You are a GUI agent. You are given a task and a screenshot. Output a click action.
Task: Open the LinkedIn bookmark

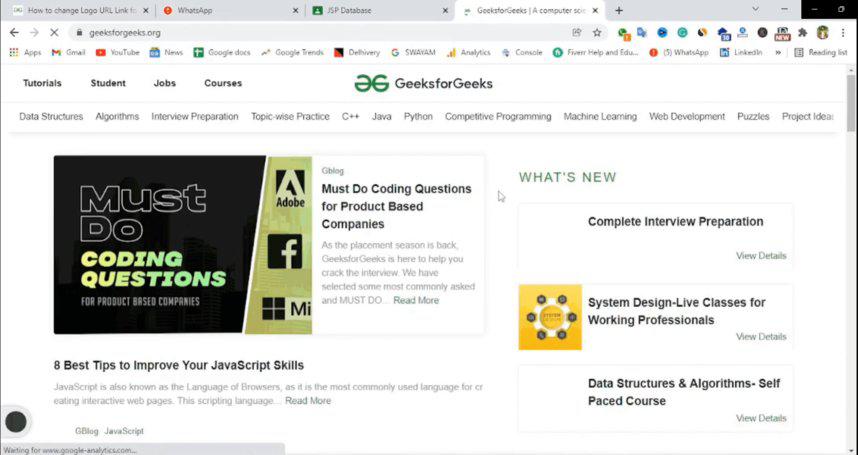click(x=741, y=52)
